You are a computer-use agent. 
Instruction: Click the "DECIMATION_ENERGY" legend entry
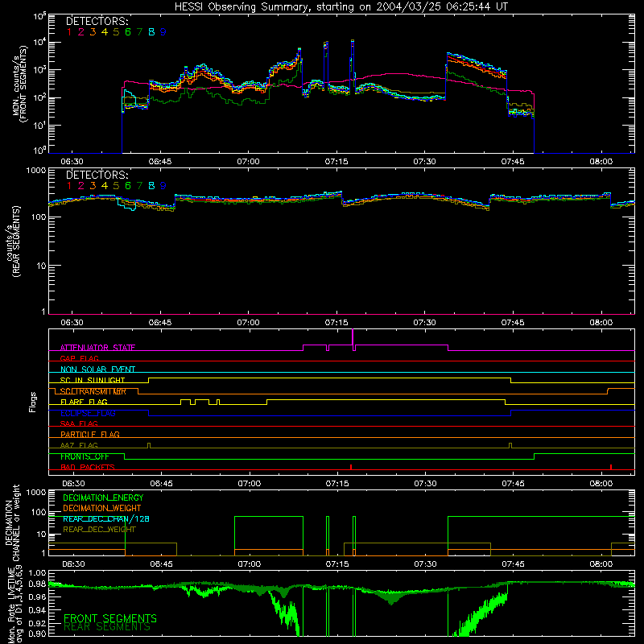pos(103,497)
